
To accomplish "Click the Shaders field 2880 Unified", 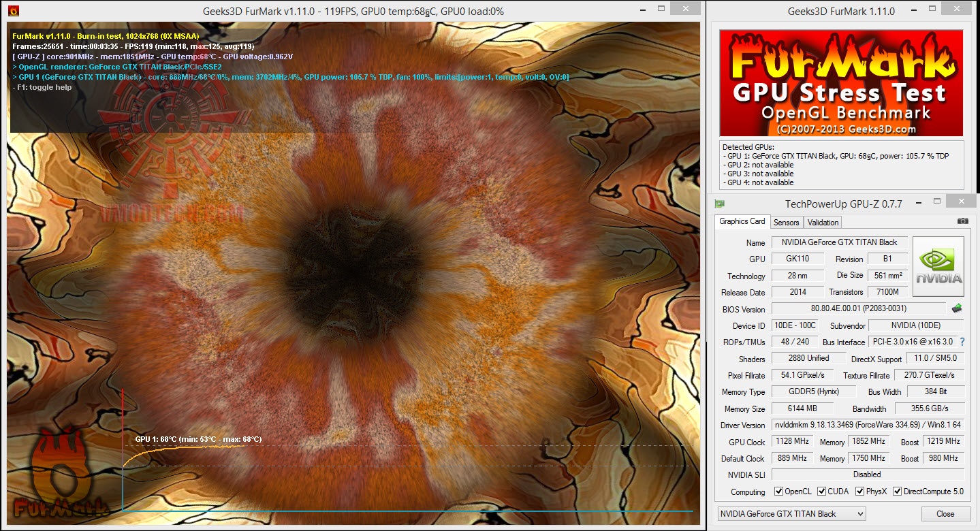I will [x=808, y=358].
